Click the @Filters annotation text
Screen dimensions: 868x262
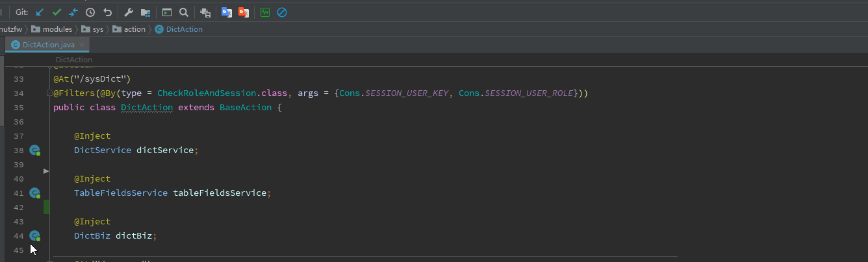(74, 93)
